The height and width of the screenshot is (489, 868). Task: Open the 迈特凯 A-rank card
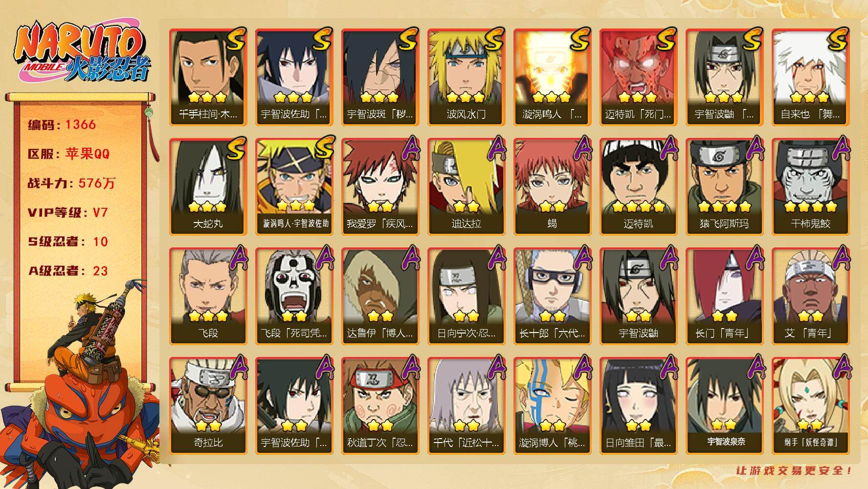coord(638,187)
